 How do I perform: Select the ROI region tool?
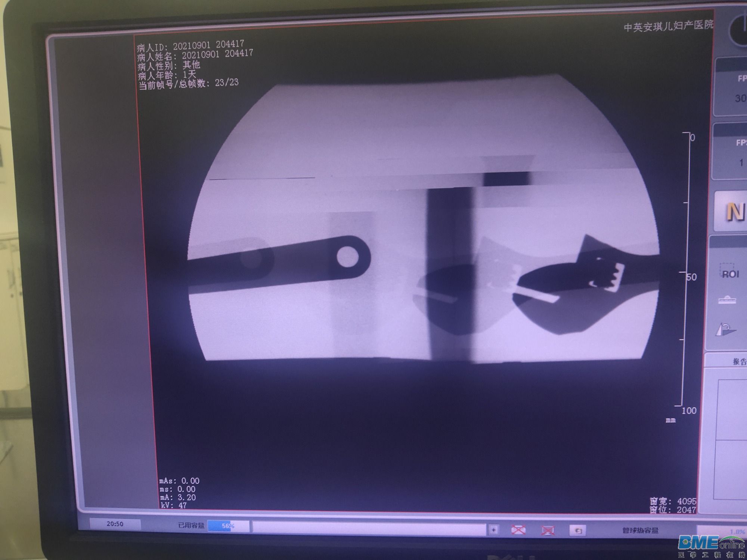(729, 271)
